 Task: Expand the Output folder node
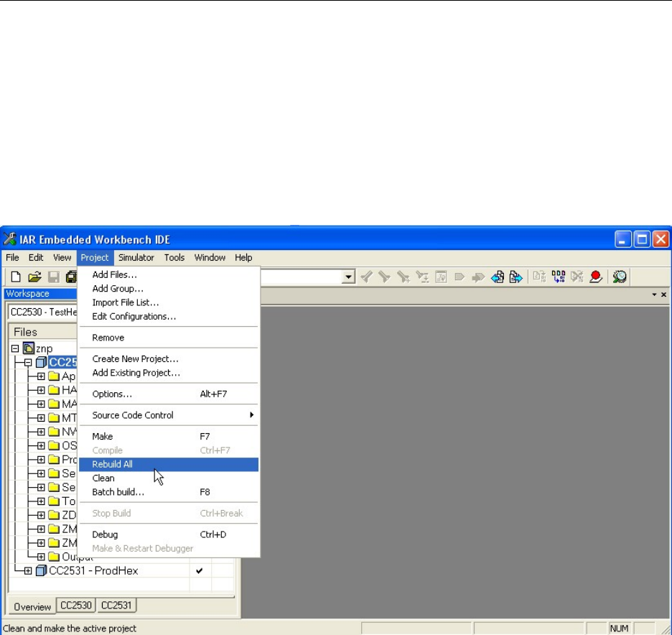[41, 557]
